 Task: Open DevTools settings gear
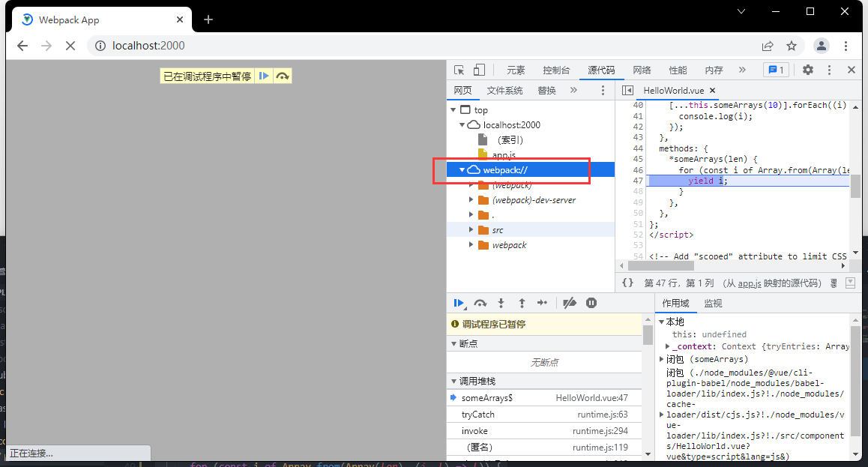[x=807, y=70]
